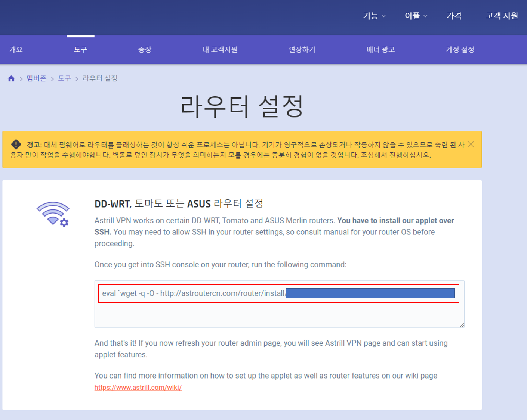Screen dimensions: 527x420
Task: Click the text area resize handle
Action: click(x=462, y=325)
